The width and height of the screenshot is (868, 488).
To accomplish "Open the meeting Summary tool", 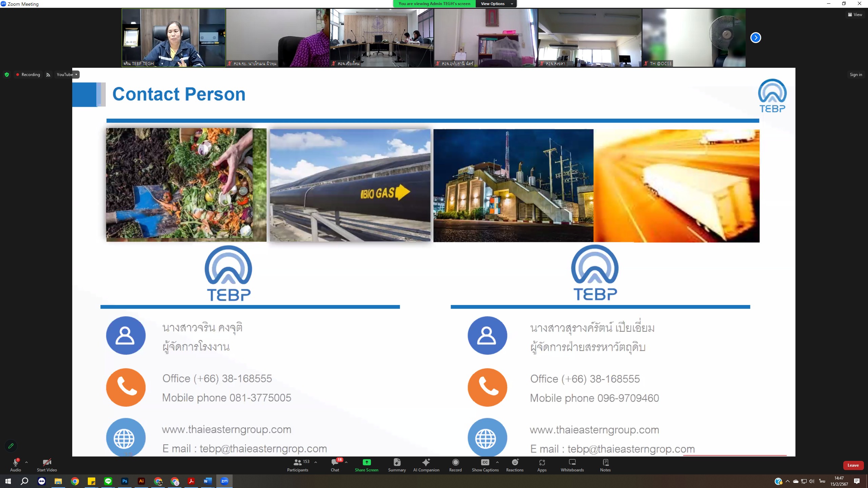I will 397,465.
